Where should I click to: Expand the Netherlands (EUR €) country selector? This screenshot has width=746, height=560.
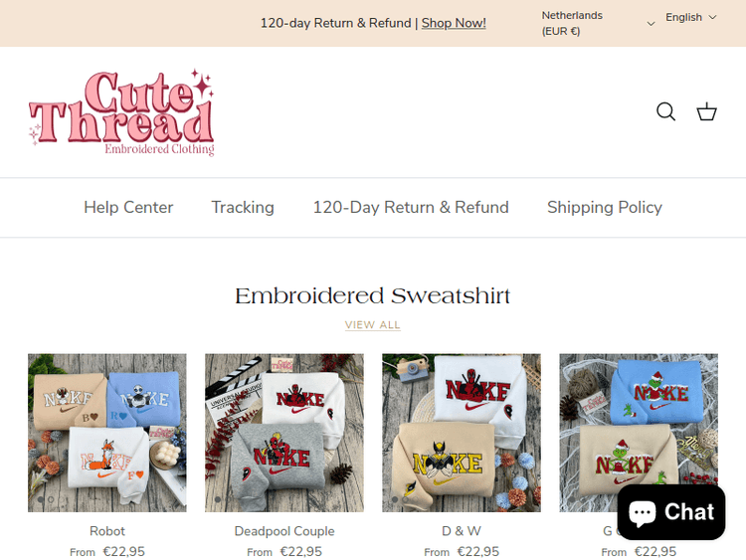598,23
